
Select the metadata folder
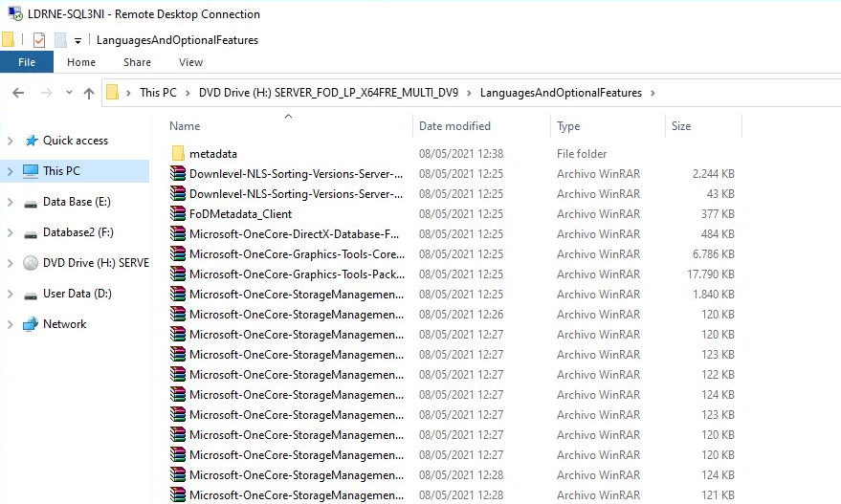(x=212, y=154)
